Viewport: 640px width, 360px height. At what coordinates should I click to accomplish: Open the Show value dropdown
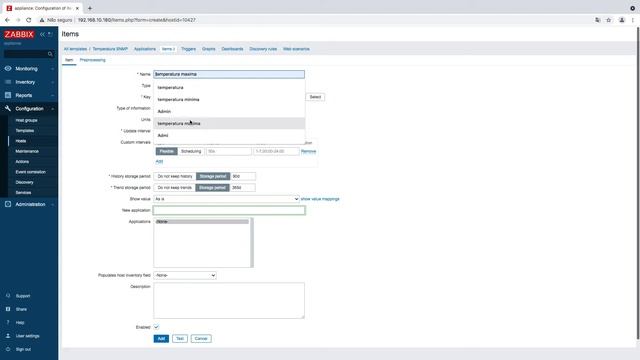227,199
